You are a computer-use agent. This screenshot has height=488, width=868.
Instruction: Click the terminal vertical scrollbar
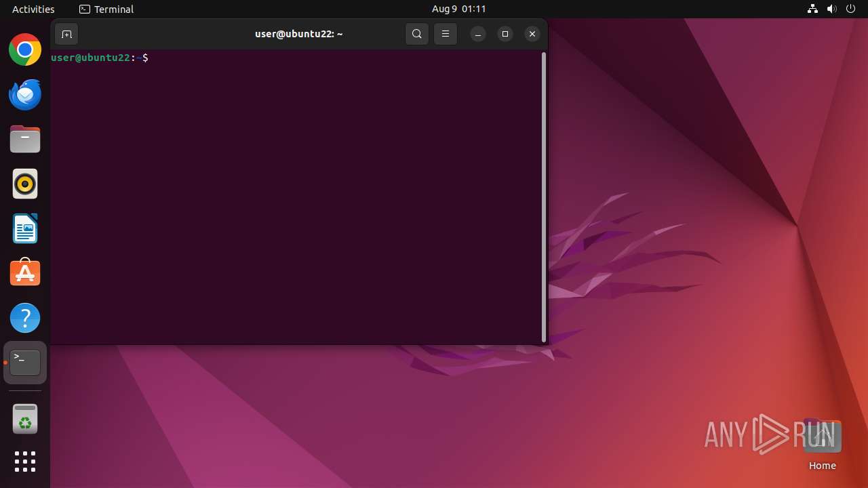[543, 197]
